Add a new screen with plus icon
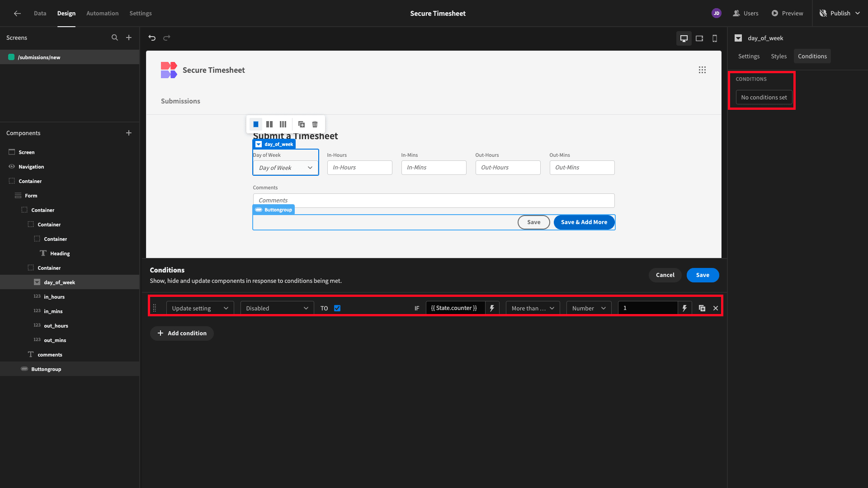Image resolution: width=868 pixels, height=488 pixels. point(129,38)
